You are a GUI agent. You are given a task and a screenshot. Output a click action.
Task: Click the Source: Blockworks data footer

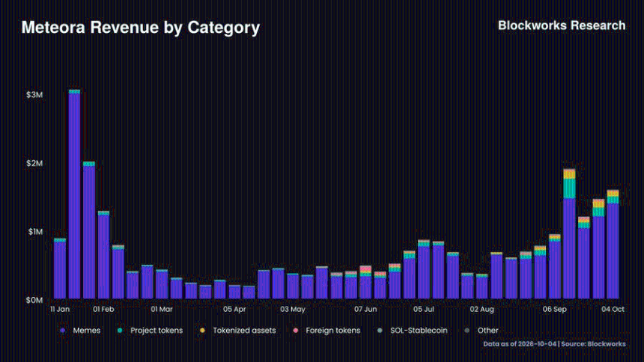[x=594, y=344]
